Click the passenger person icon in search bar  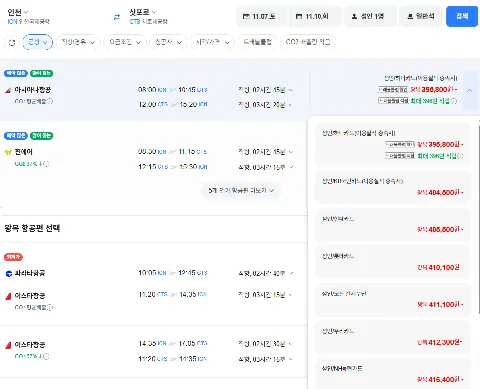point(354,16)
